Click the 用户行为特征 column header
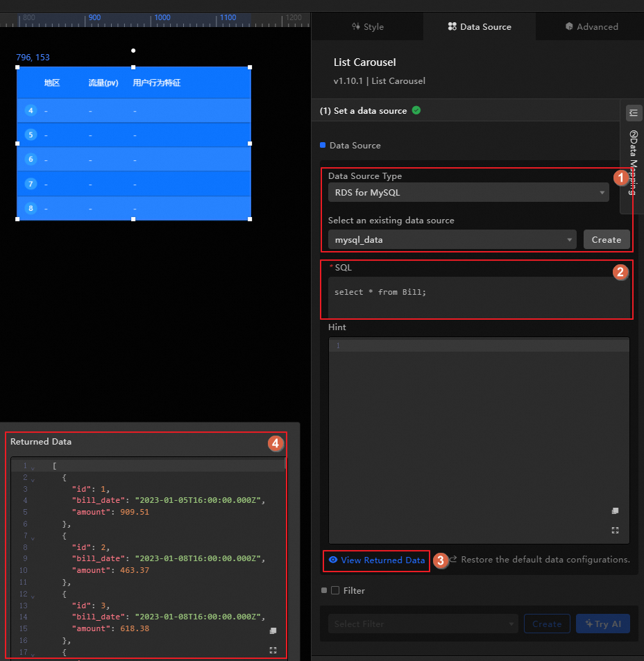 click(156, 83)
